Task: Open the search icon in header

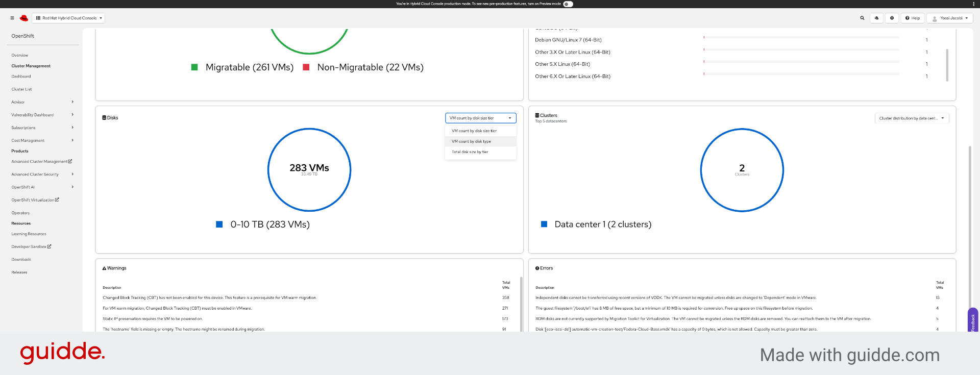Action: 862,18
